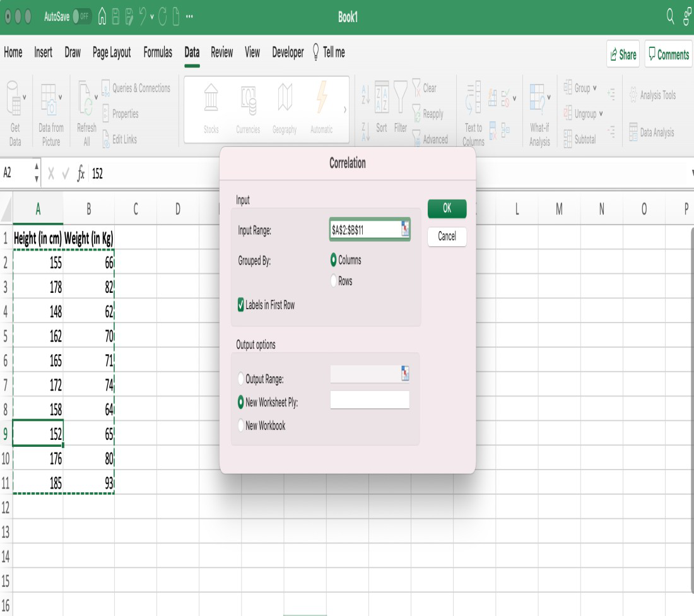Select the Stocks data type
The height and width of the screenshot is (616, 694).
tap(211, 108)
